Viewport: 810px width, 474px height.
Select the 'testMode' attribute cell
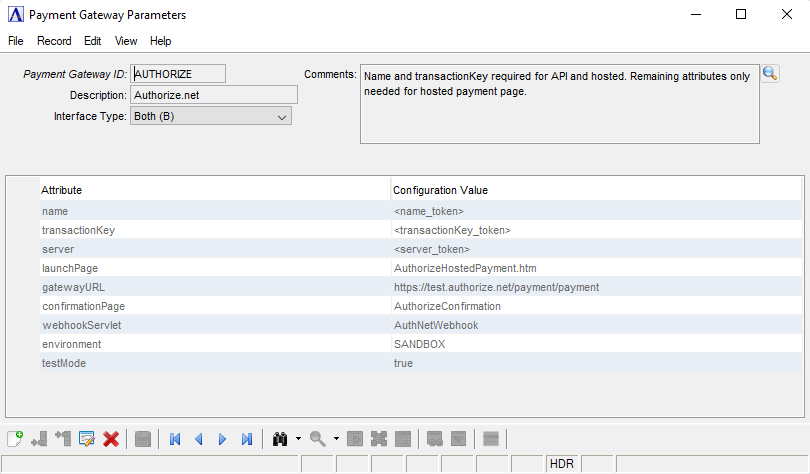[215, 363]
